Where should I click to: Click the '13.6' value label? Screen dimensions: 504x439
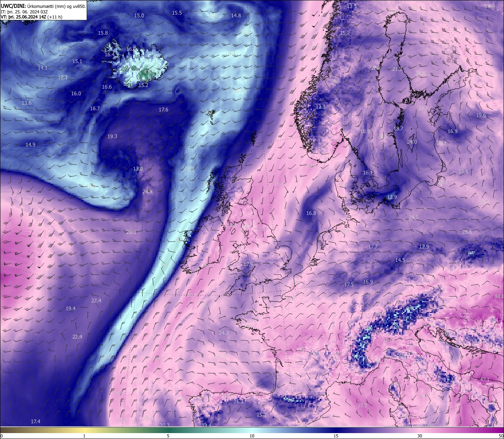26,103
